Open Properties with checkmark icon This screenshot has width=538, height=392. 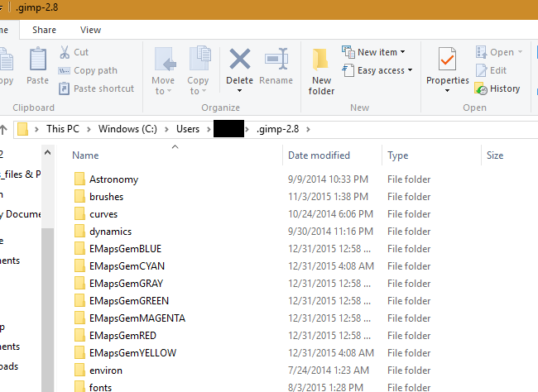pos(448,59)
